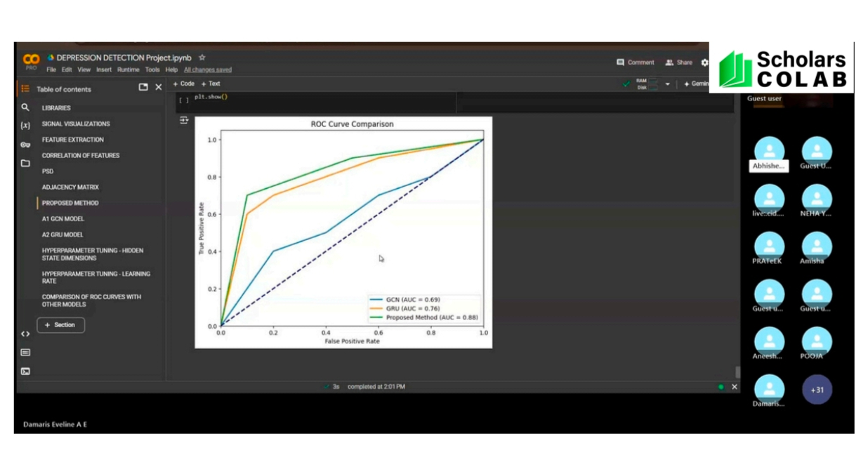Open the search panel in left sidebar
The image size is (868, 455).
click(25, 107)
